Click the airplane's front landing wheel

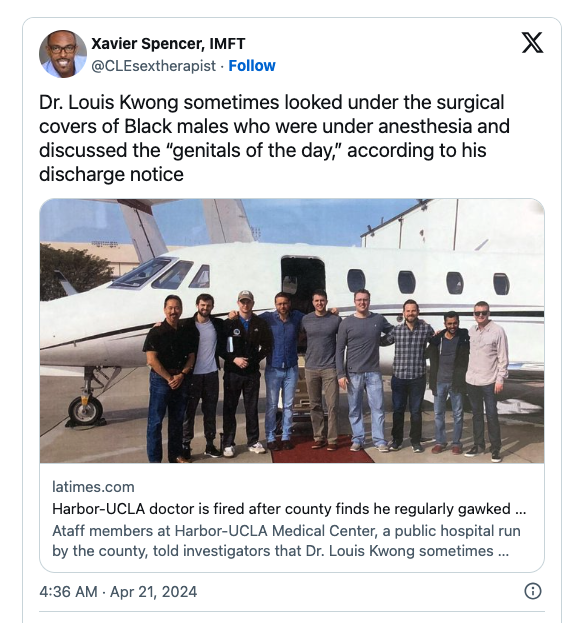point(85,411)
